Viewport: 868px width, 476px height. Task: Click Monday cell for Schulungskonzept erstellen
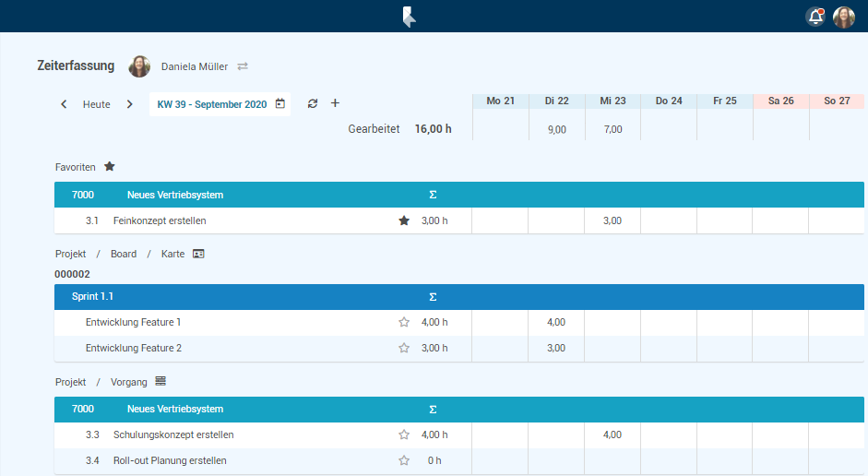pyautogui.click(x=499, y=434)
